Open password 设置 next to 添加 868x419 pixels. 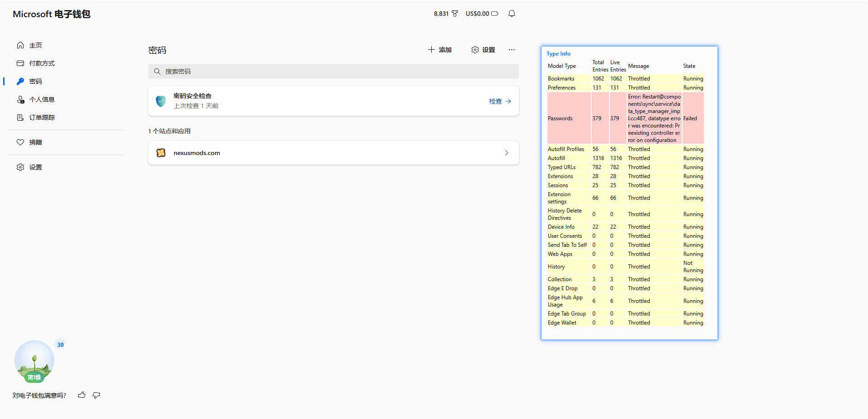(483, 50)
